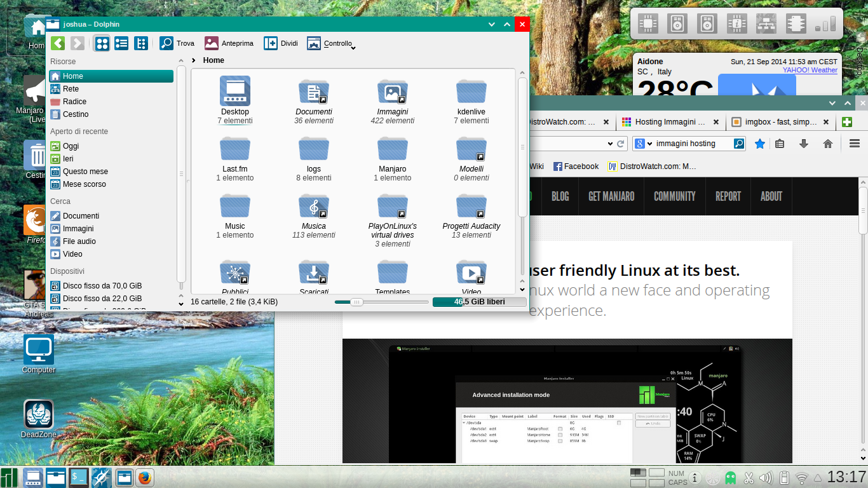Click the 46,5 GiB liberi space bar

point(479,302)
